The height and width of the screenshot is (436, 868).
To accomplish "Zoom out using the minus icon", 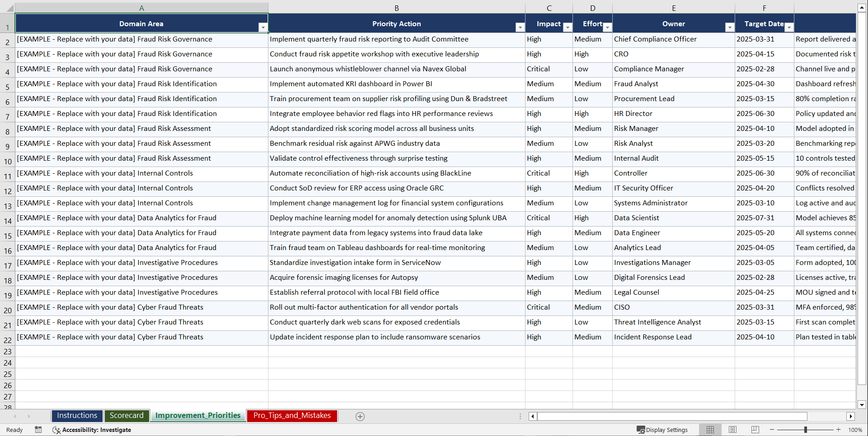I will pyautogui.click(x=772, y=430).
